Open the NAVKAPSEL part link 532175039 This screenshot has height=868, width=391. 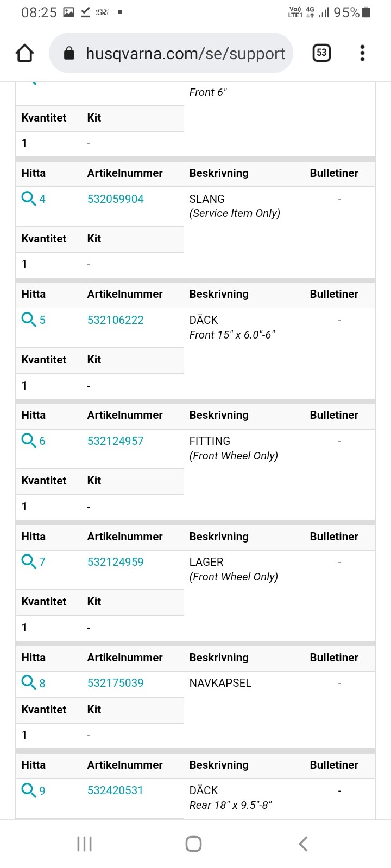point(115,683)
